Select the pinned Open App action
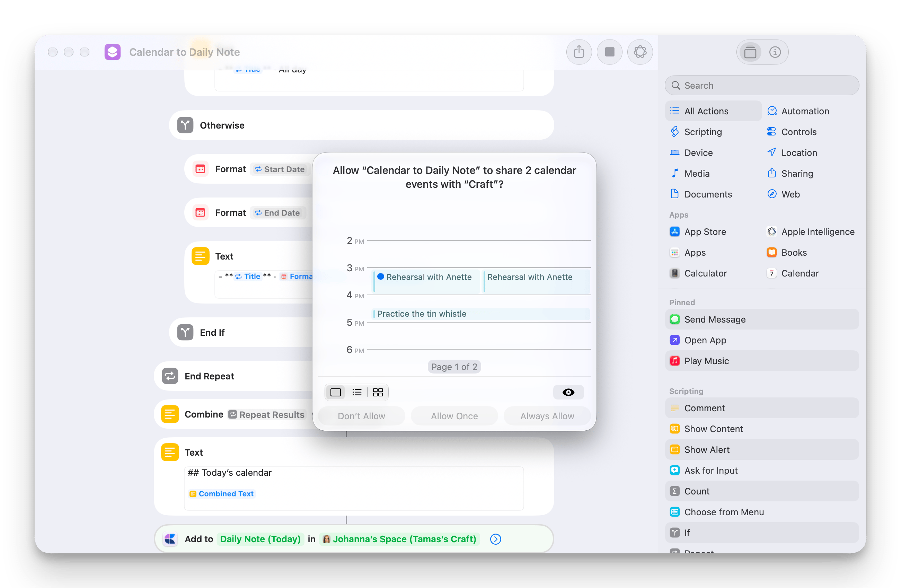The height and width of the screenshot is (588, 901). (762, 340)
